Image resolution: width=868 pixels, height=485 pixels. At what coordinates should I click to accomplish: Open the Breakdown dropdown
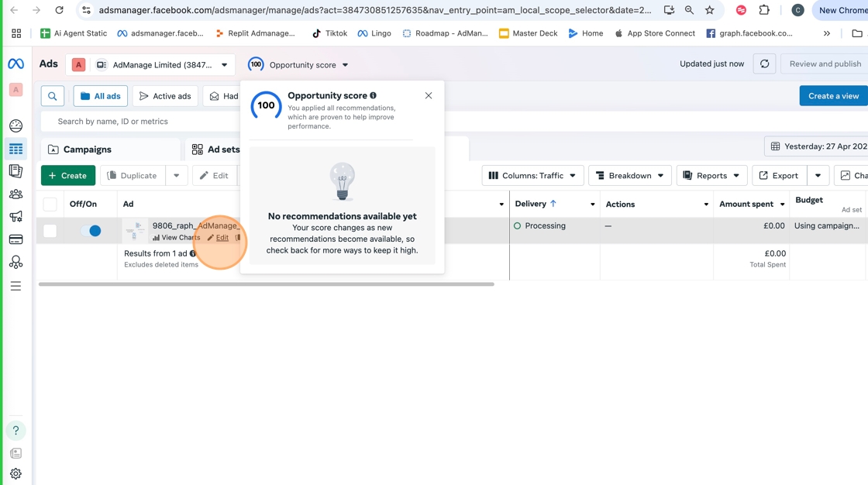tap(630, 176)
